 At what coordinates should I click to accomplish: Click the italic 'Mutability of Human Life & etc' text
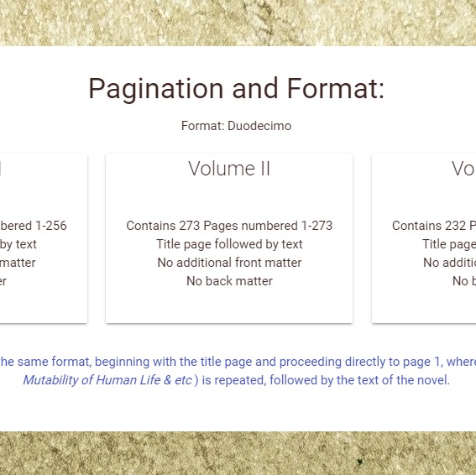107,380
